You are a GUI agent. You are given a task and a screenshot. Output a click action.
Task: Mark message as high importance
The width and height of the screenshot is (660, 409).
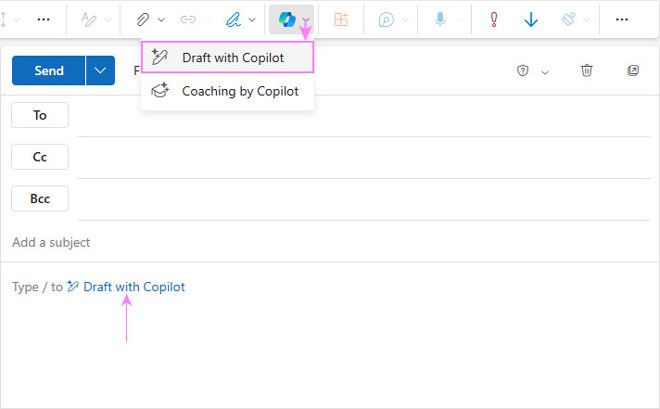tap(493, 19)
